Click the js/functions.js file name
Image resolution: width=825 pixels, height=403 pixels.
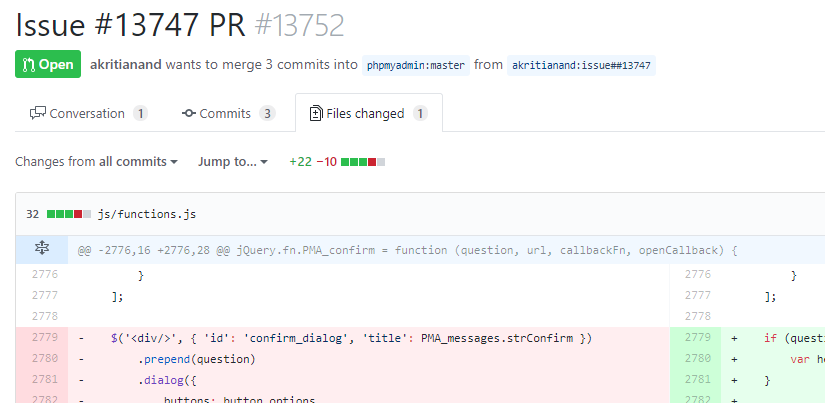pos(147,214)
